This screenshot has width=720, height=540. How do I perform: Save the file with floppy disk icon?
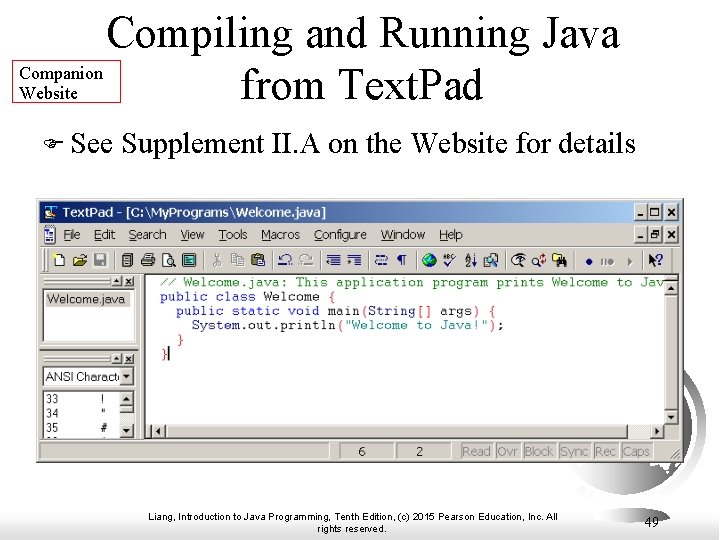pos(100,260)
